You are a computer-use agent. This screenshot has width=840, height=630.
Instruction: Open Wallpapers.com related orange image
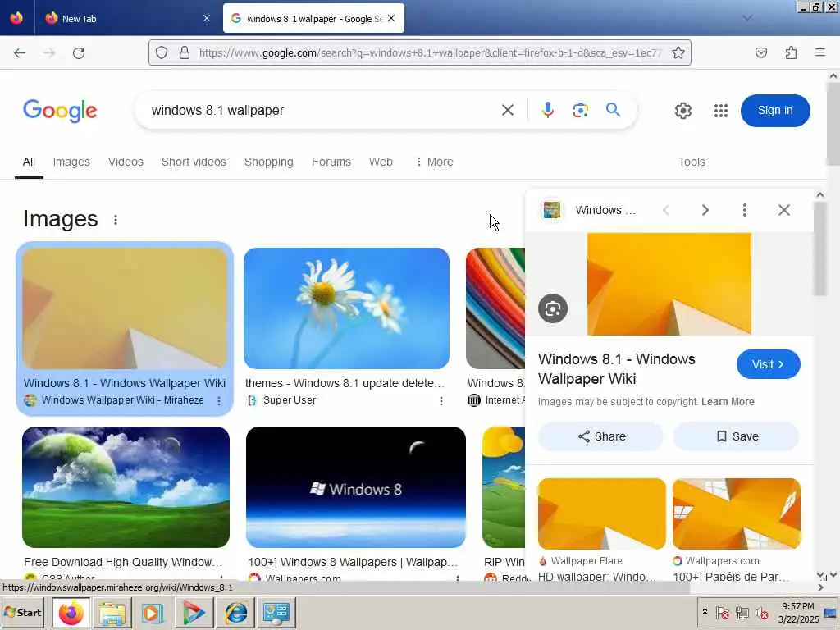(x=737, y=514)
